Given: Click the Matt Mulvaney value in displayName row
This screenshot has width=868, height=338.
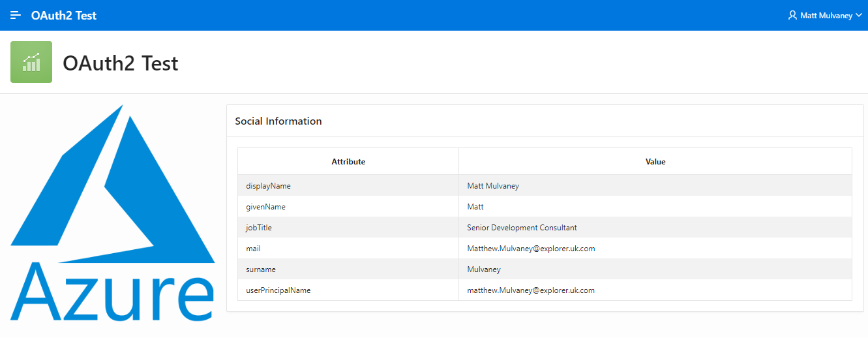Looking at the screenshot, I should [493, 186].
